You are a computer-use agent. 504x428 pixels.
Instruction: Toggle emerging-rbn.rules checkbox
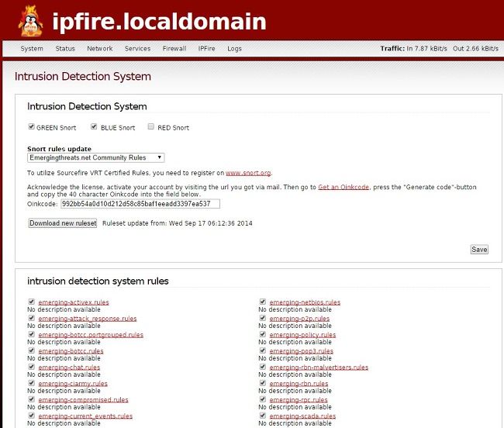(263, 383)
